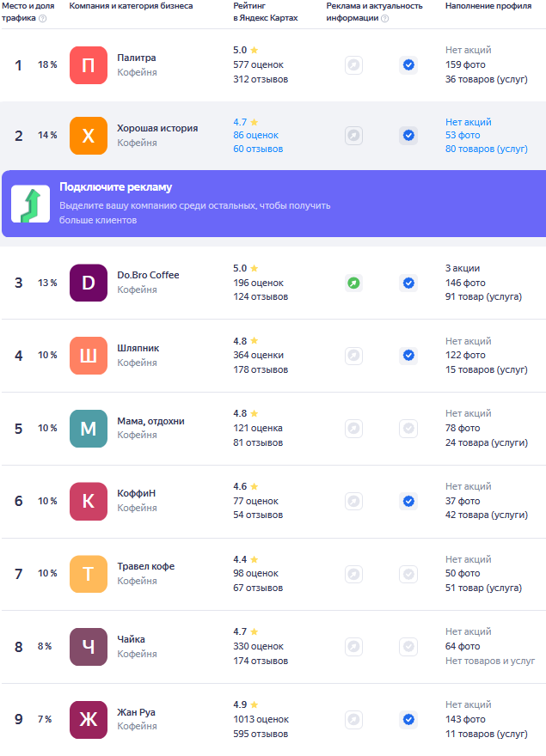Screen dimensions: 546x756
Task: Click the blue verified badge for Do.Bro Coffee
Action: (x=408, y=283)
